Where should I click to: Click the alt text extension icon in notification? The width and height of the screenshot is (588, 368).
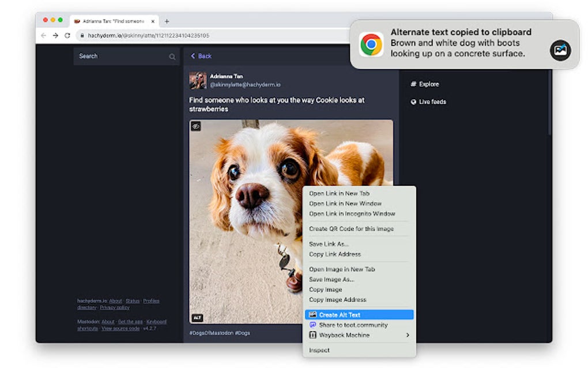coord(560,50)
